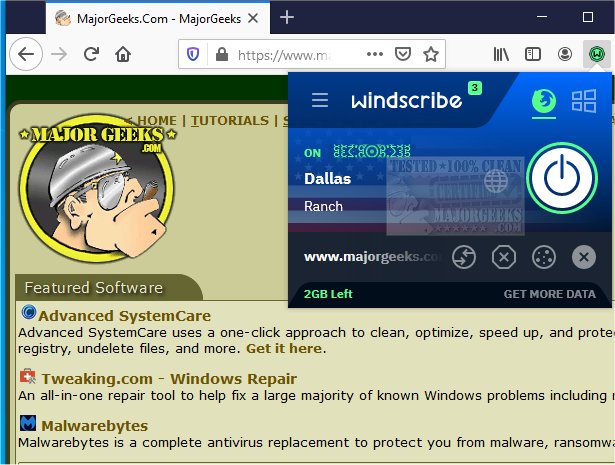The height and width of the screenshot is (465, 615).
Task: Open the Windscribe hamburger menu
Action: click(320, 100)
